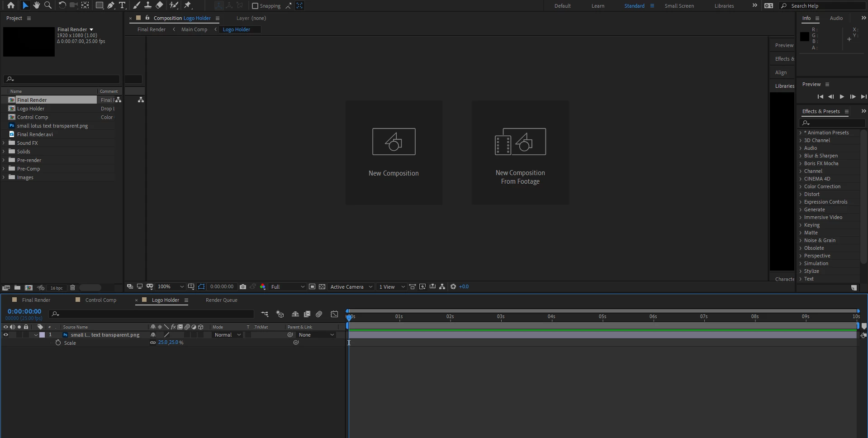The width and height of the screenshot is (868, 438).
Task: Select the Rectangle shape tool
Action: pyautogui.click(x=99, y=5)
